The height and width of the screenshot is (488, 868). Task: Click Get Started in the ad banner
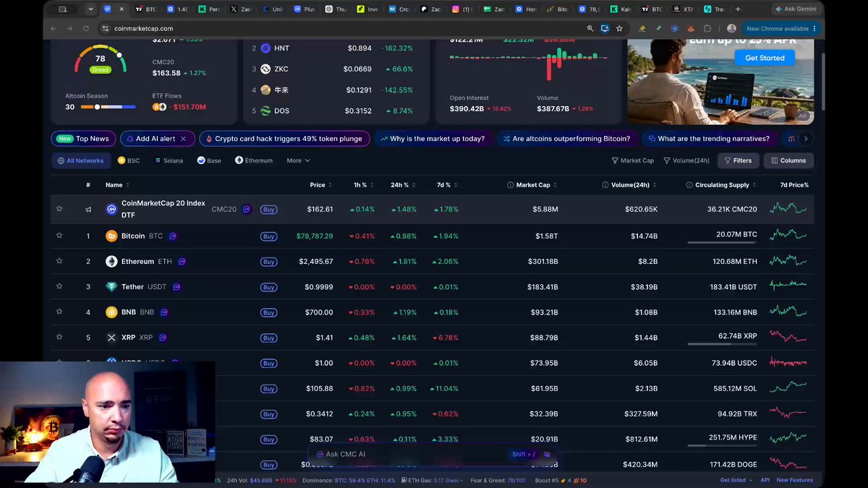pos(765,58)
